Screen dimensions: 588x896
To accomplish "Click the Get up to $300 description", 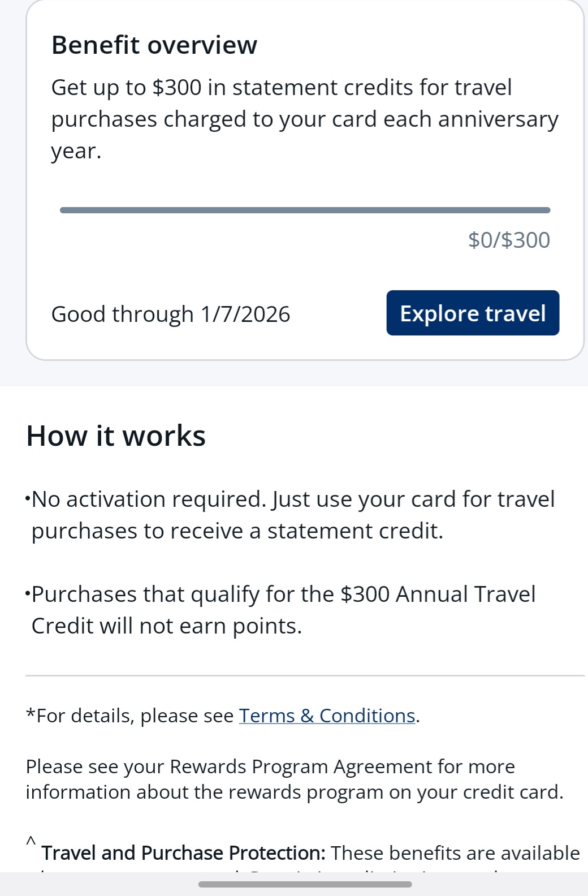I will pyautogui.click(x=304, y=119).
